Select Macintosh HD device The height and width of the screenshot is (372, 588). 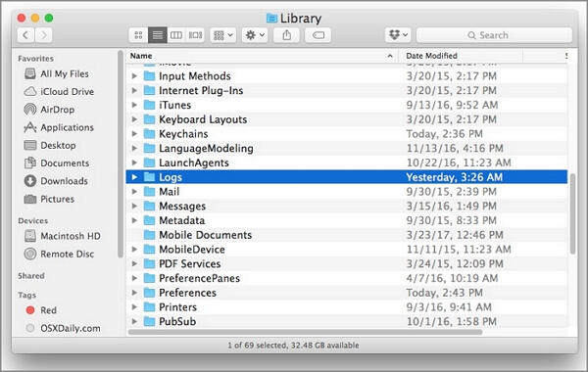63,236
